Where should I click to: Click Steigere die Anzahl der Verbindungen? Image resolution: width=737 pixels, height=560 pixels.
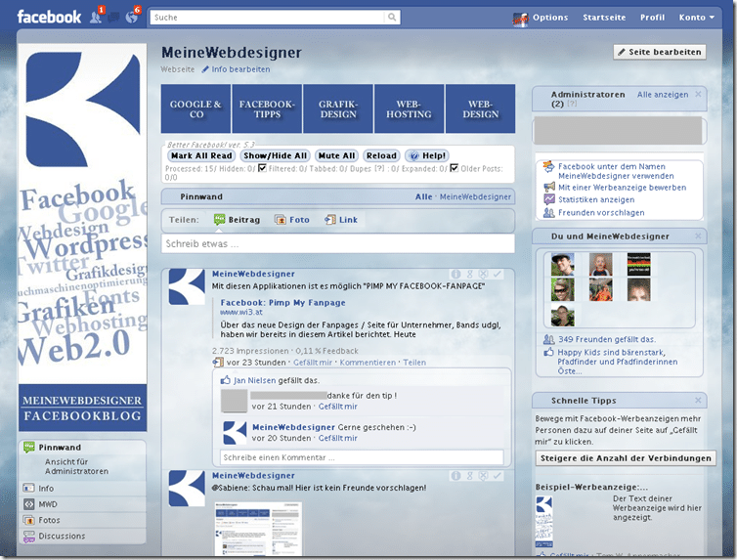coord(626,458)
